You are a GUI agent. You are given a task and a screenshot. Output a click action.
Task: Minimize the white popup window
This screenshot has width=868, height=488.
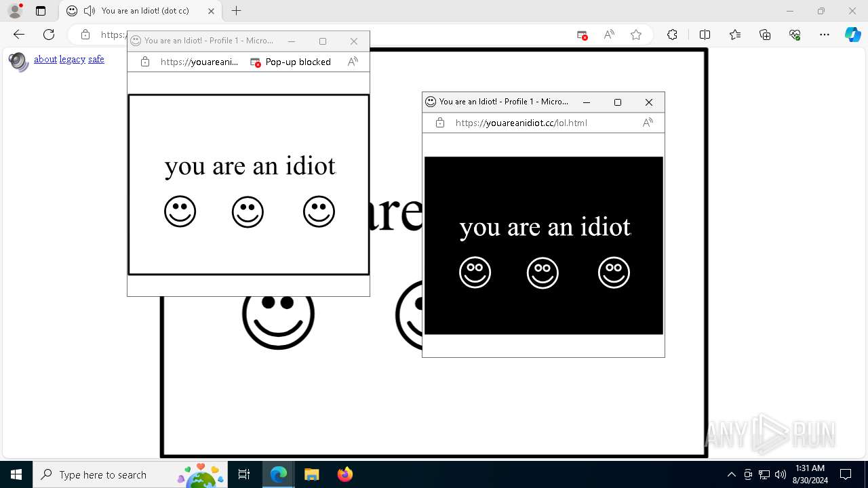[x=292, y=41]
